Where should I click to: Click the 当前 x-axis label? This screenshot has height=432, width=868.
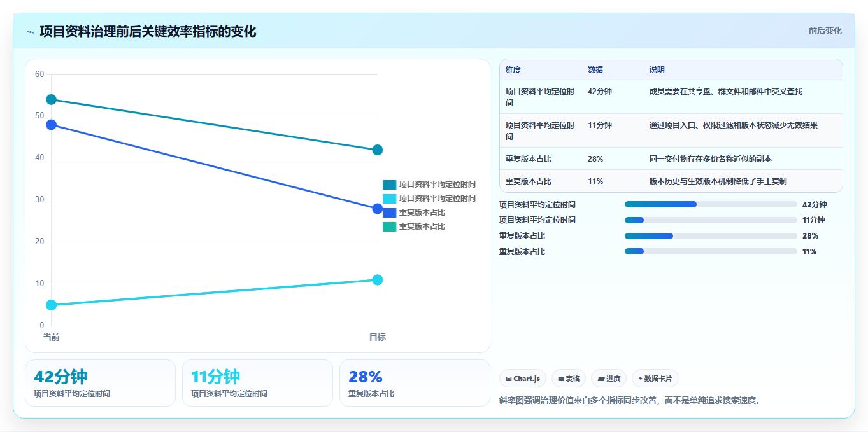tap(51, 337)
